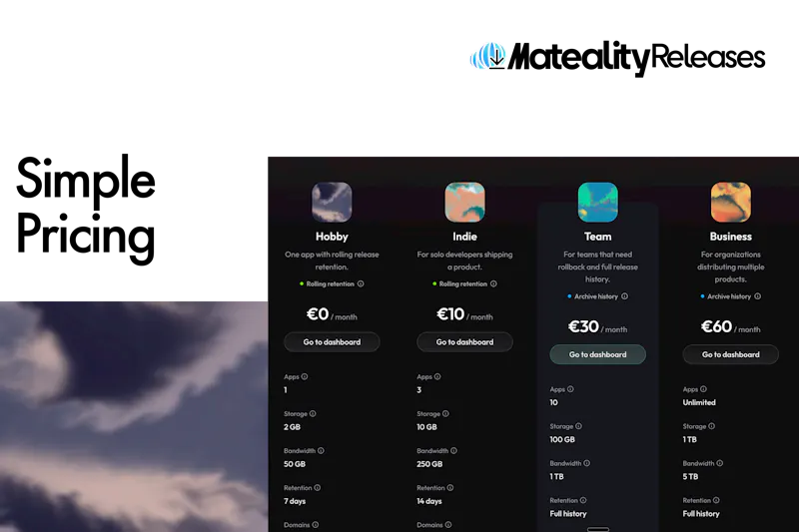The width and height of the screenshot is (799, 532).
Task: Click the Unlimited apps value
Action: click(699, 402)
